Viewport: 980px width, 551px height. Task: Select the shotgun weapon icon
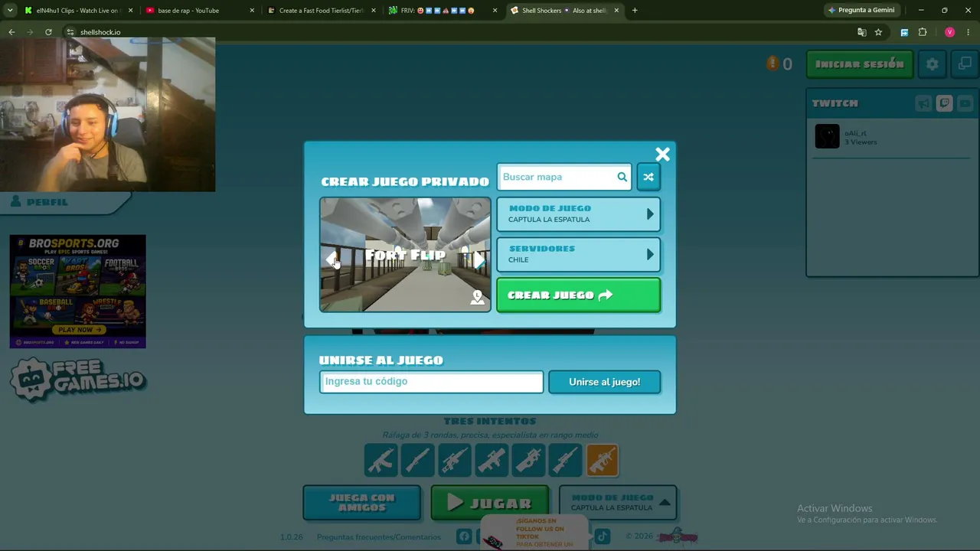tap(417, 460)
